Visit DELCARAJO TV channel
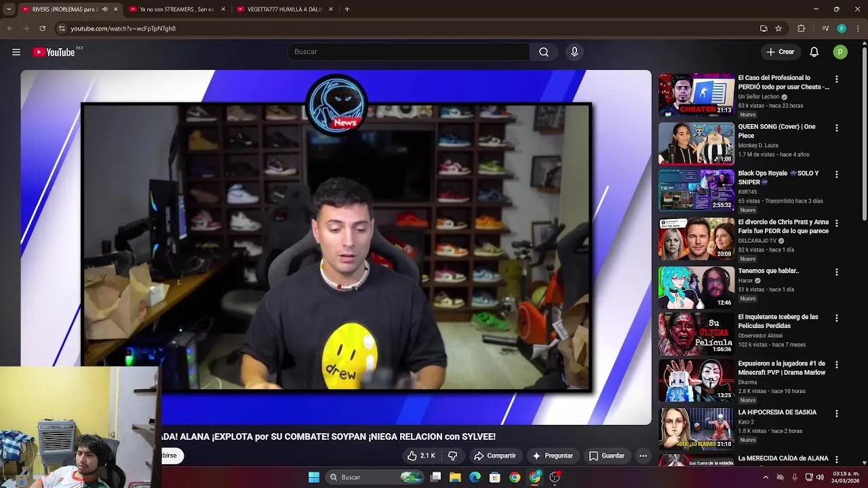 tap(757, 241)
